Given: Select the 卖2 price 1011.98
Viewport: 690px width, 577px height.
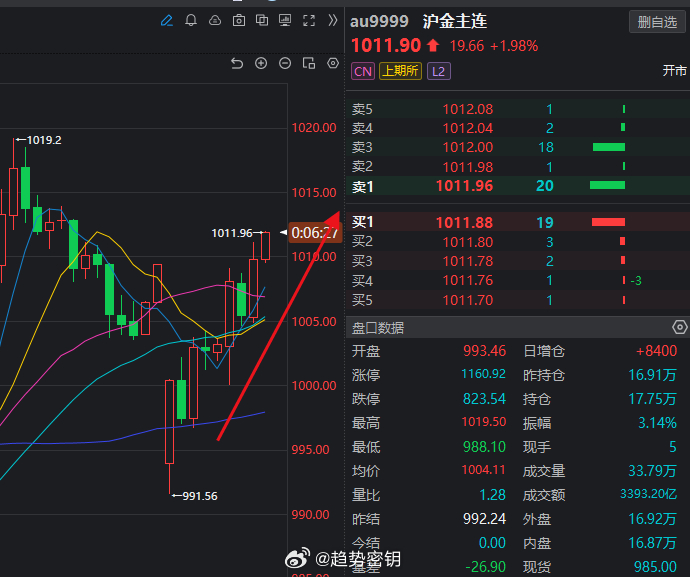Looking at the screenshot, I should [x=467, y=167].
